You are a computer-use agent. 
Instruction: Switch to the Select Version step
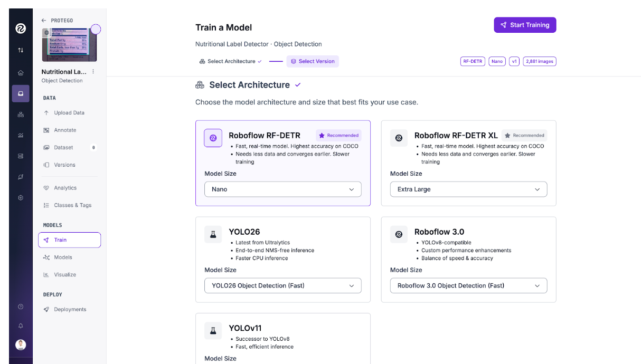[313, 62]
